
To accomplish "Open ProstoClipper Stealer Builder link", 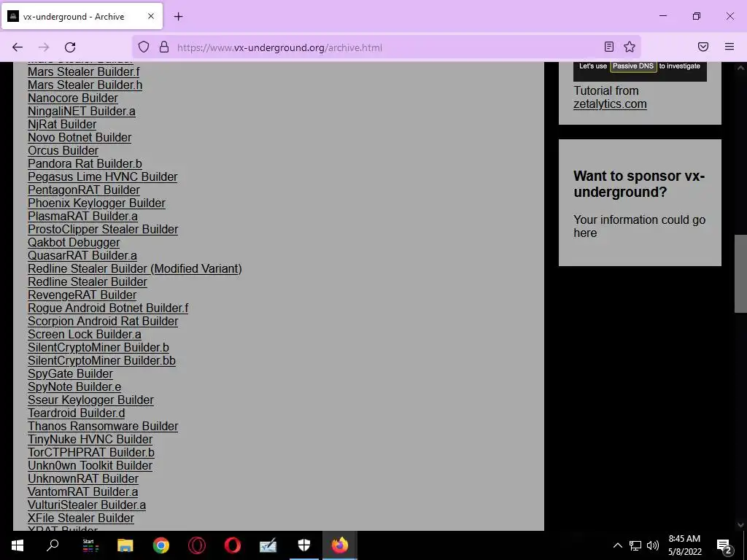I will tap(103, 230).
